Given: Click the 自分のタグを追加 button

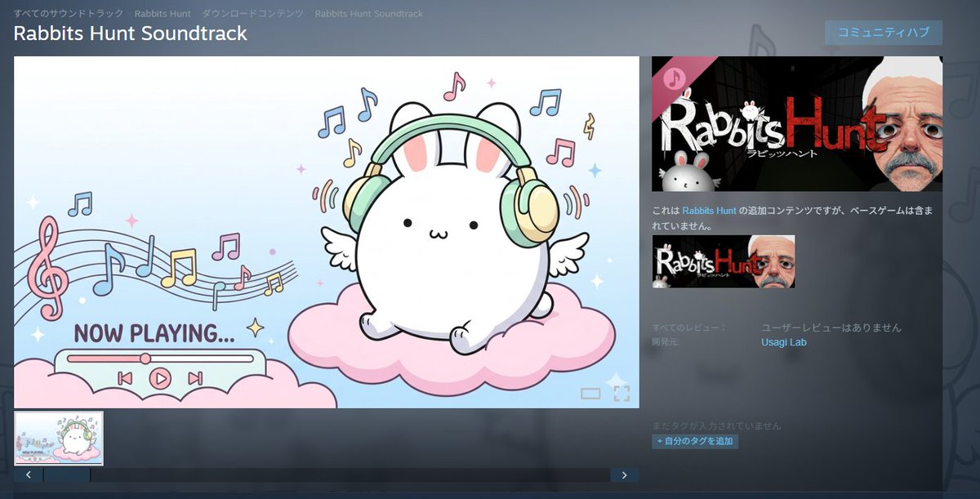Looking at the screenshot, I should coord(695,441).
